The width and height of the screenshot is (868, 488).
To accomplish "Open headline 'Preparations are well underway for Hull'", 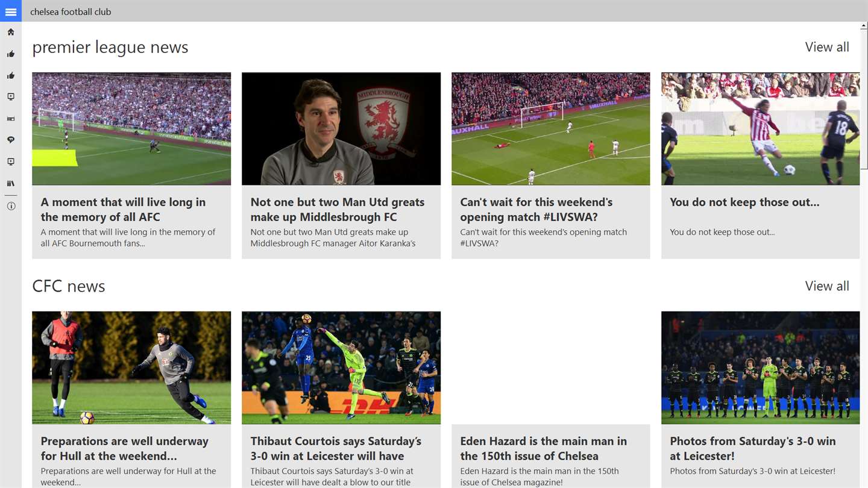I will [x=125, y=448].
